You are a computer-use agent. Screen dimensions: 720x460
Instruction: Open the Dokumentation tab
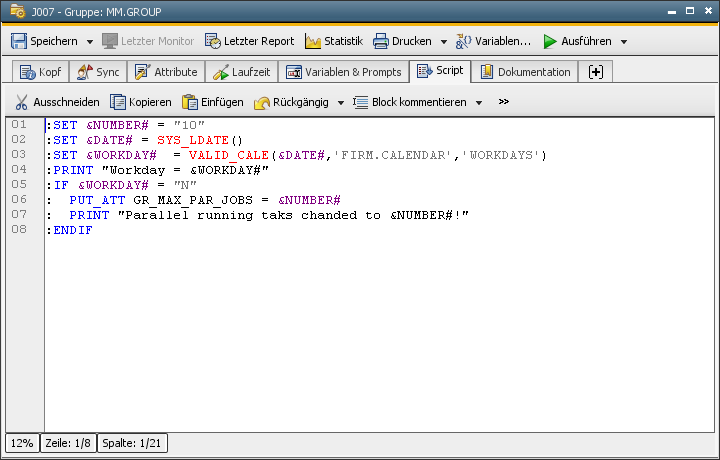click(x=525, y=72)
